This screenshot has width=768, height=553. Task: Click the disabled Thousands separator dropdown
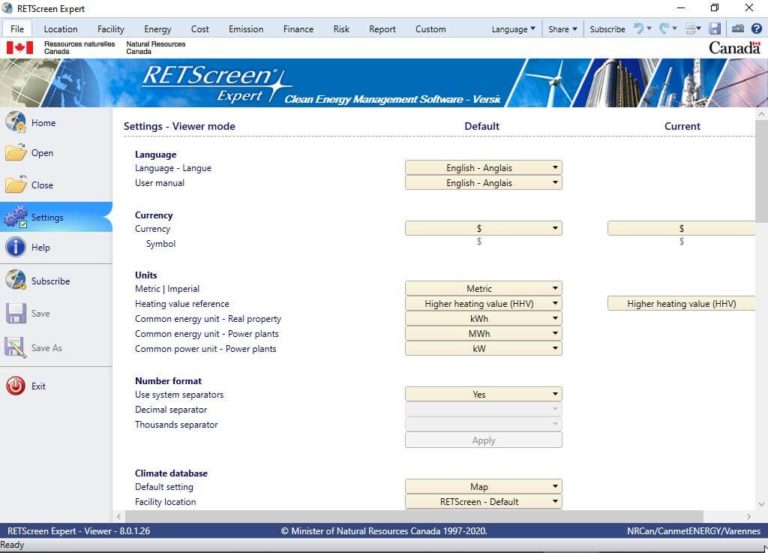pyautogui.click(x=483, y=424)
